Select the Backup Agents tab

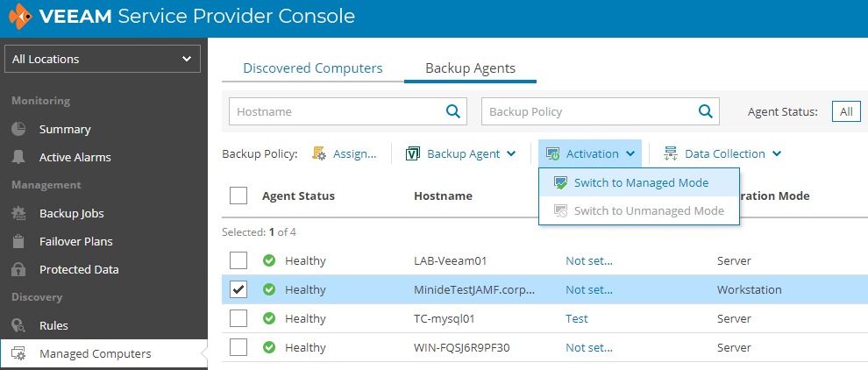pyautogui.click(x=470, y=68)
